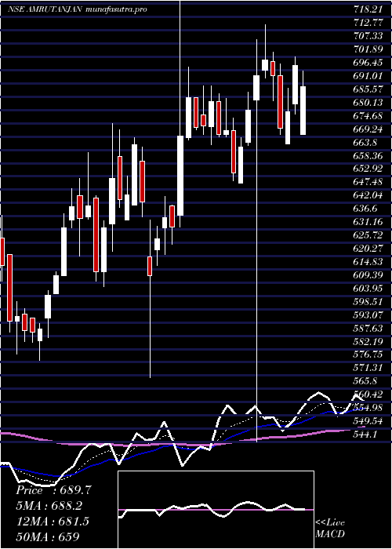Click the 620.27 price axis label

(368, 249)
